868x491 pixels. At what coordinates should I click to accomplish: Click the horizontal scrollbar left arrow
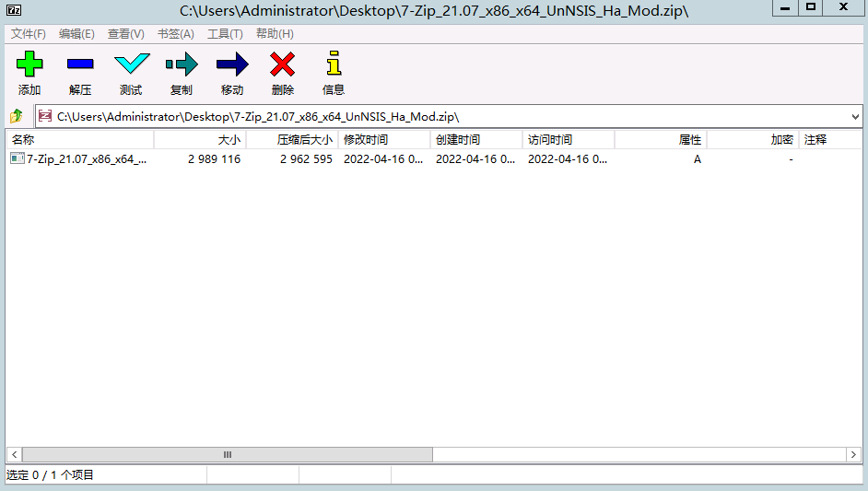pyautogui.click(x=15, y=454)
